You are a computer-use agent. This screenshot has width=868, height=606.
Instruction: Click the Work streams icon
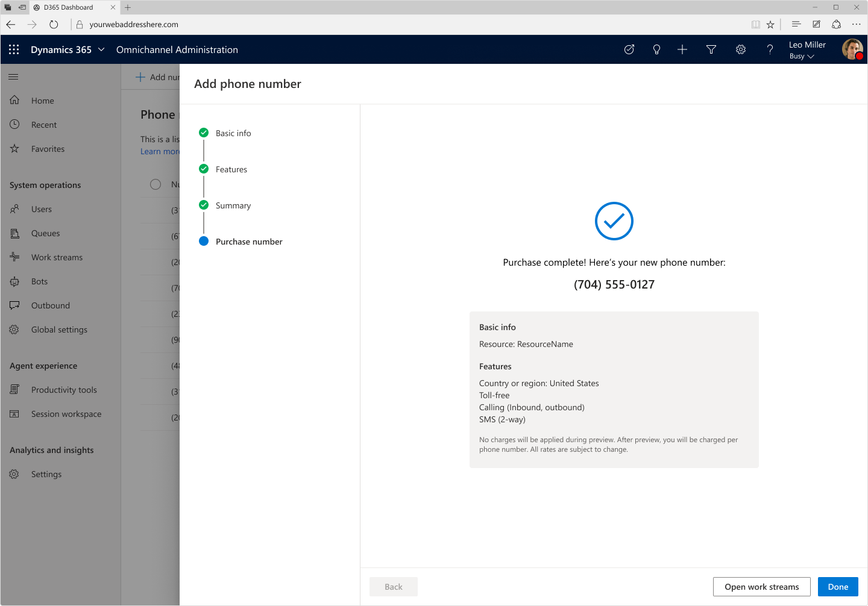[x=14, y=257]
